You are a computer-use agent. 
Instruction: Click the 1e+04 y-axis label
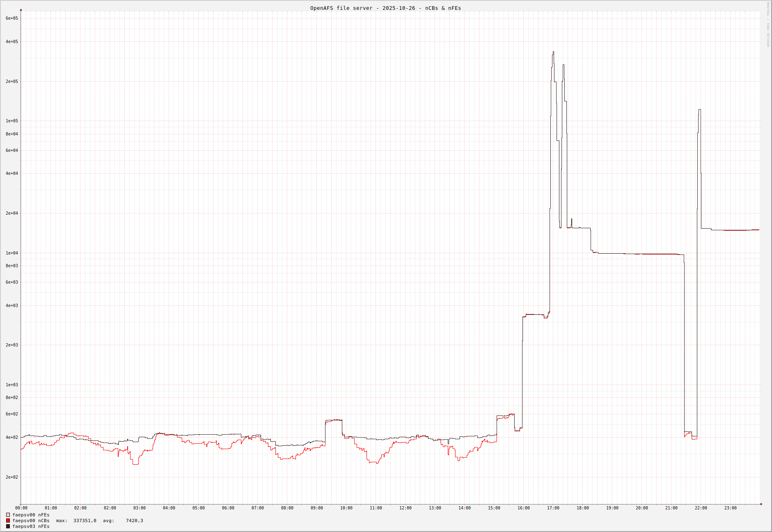tap(12, 253)
